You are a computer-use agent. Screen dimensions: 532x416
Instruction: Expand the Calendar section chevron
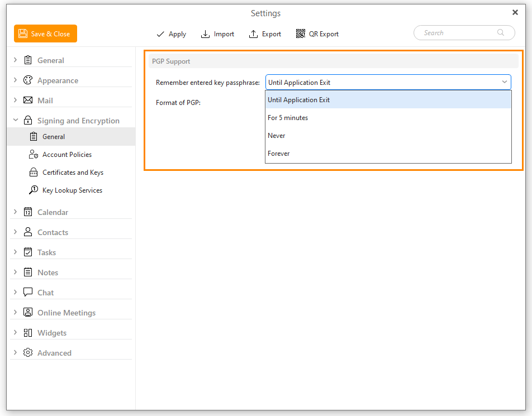(15, 212)
